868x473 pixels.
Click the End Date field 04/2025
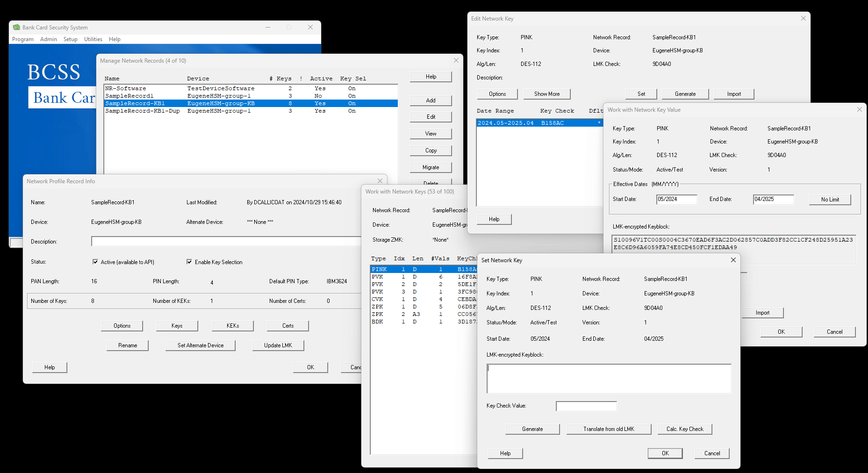click(773, 199)
